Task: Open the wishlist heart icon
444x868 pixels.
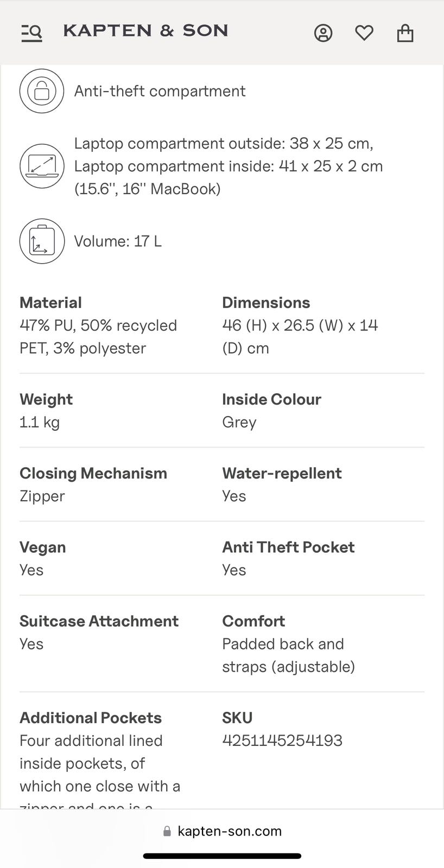Action: pyautogui.click(x=364, y=33)
